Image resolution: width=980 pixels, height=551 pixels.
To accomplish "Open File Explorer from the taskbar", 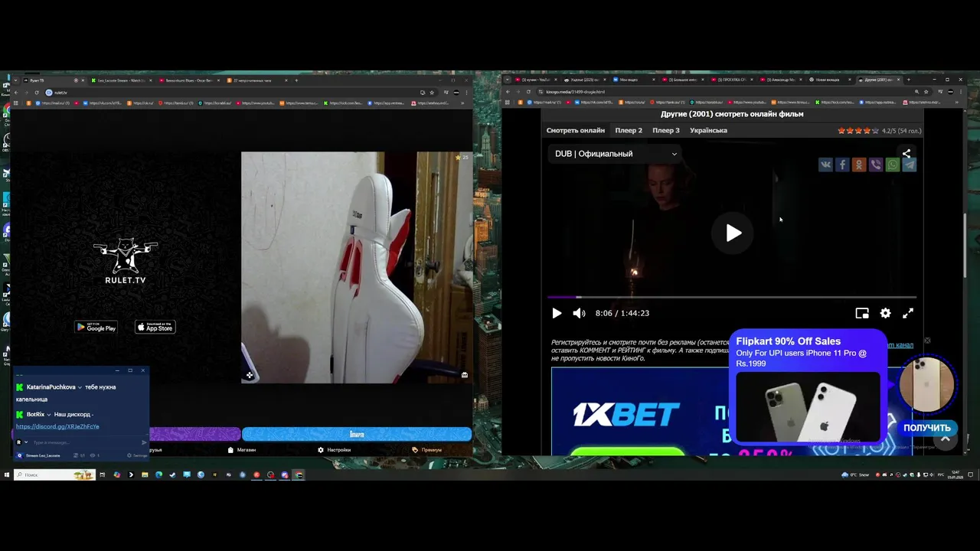I will tap(145, 474).
